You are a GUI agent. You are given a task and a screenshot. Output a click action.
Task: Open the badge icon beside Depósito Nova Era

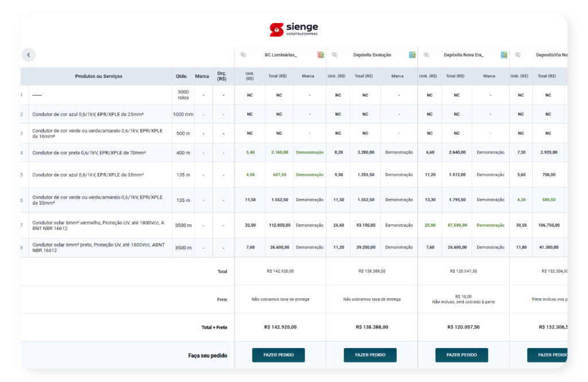tap(504, 55)
